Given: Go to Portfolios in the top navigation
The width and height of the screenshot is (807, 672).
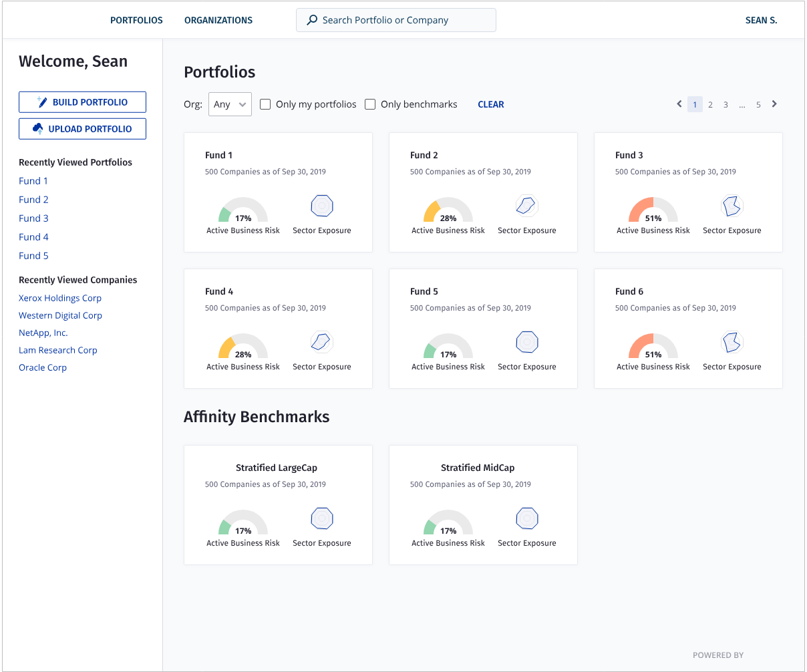Looking at the screenshot, I should (x=136, y=20).
